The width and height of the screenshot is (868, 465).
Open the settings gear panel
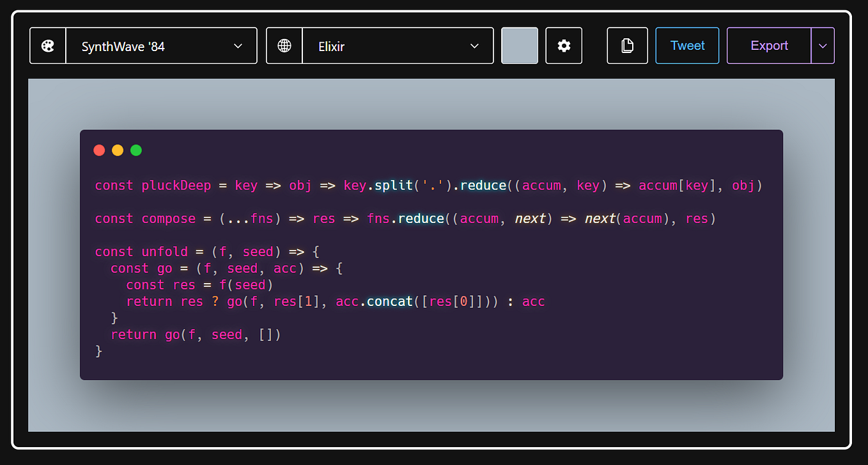pos(564,45)
